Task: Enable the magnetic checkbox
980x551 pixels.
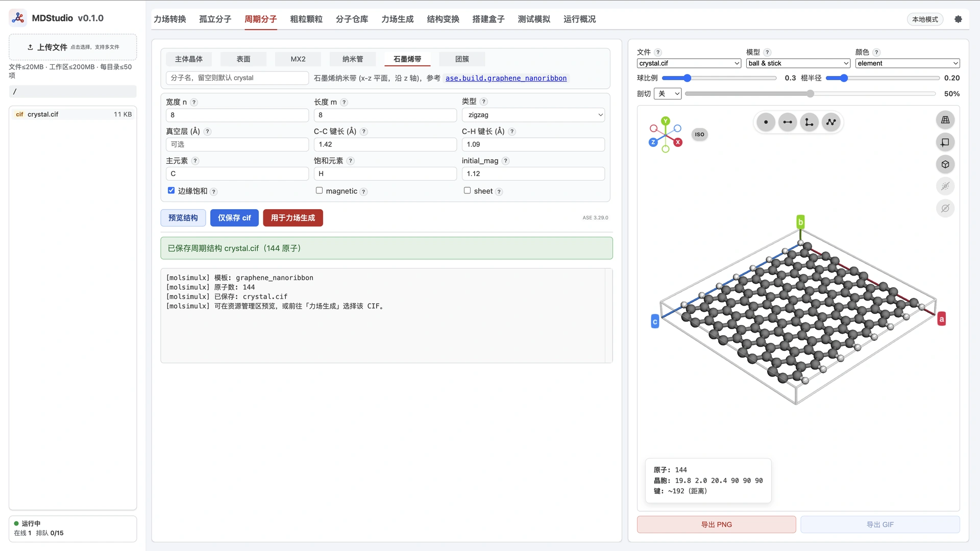Action: coord(319,190)
